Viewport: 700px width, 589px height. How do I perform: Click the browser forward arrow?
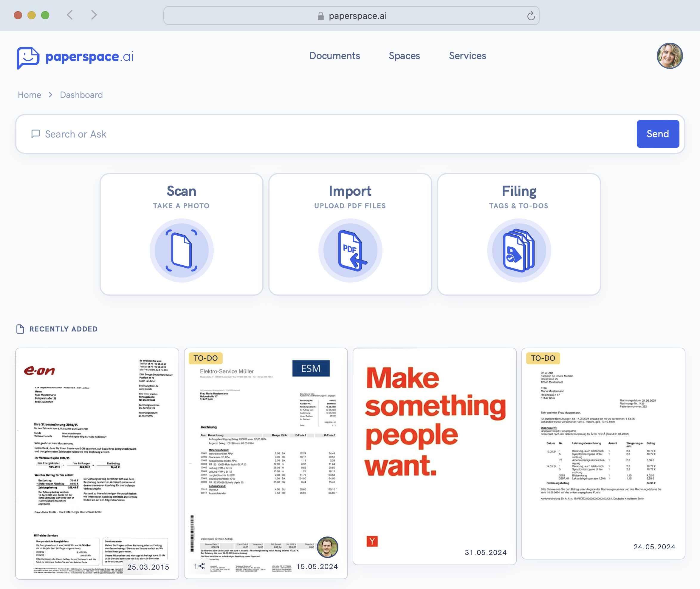[94, 15]
